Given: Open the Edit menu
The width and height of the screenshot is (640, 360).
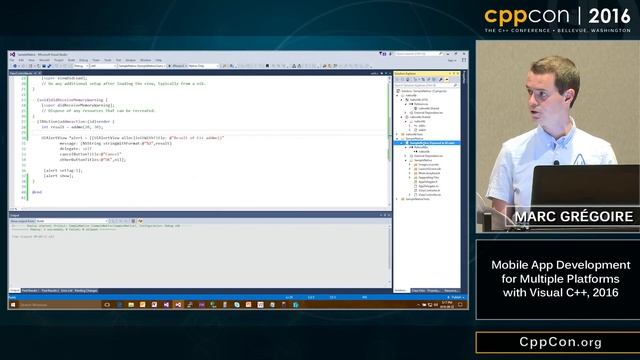Looking at the screenshot, I should pyautogui.click(x=21, y=60).
